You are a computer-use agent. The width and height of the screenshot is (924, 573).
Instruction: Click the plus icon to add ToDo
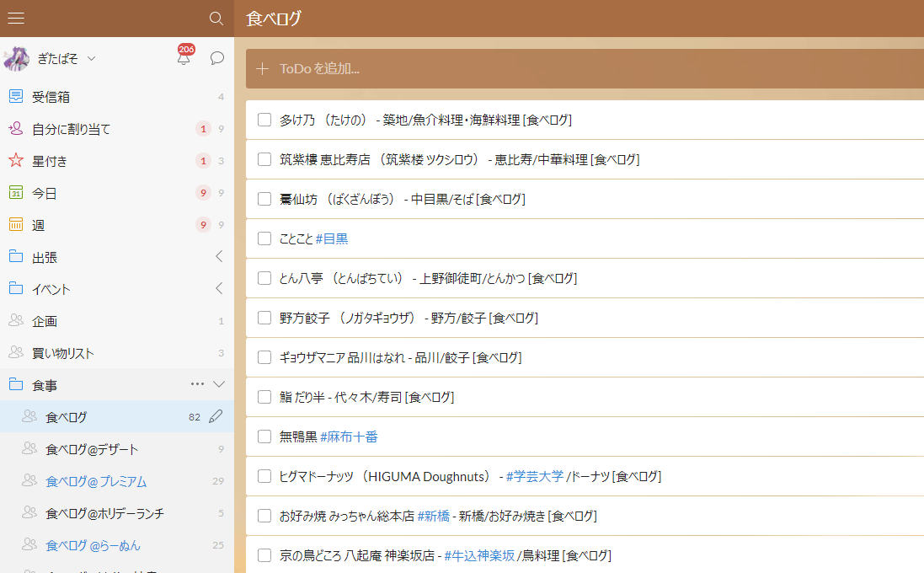click(x=262, y=69)
